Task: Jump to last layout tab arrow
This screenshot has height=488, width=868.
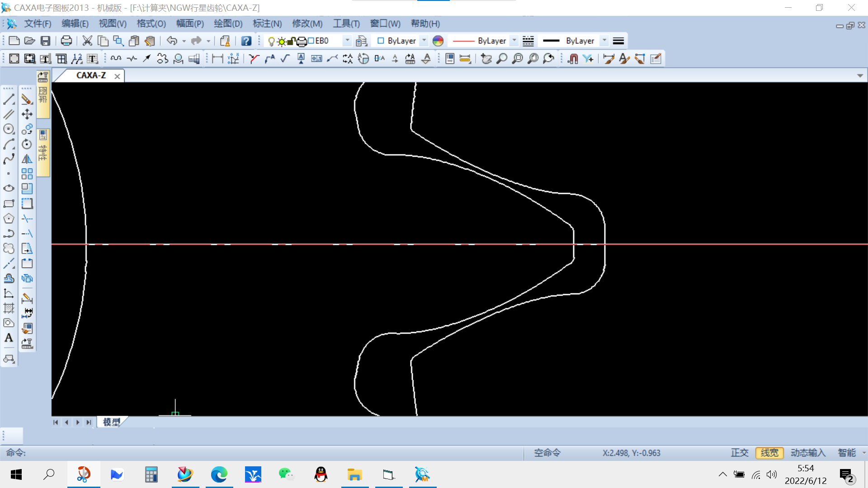Action: pos(89,422)
